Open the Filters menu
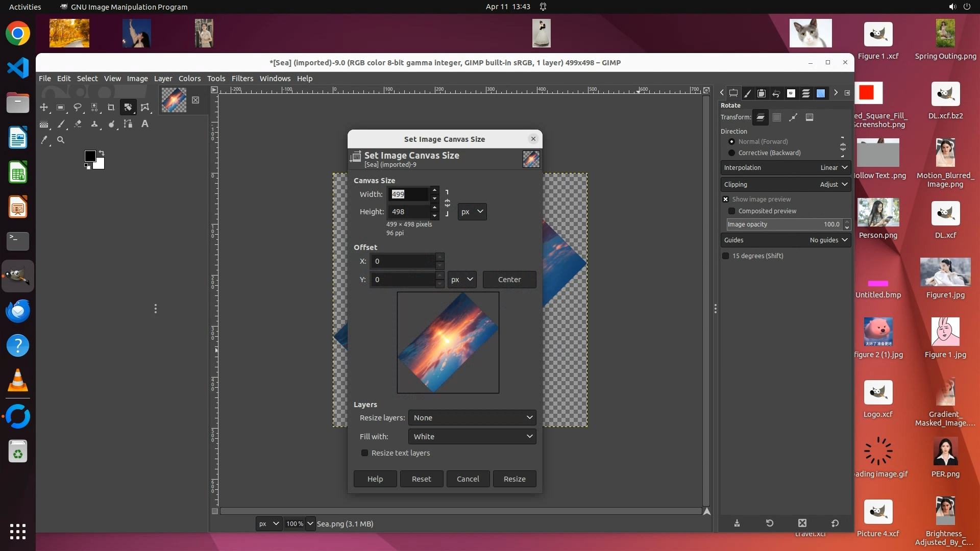This screenshot has height=551, width=980. tap(242, 79)
